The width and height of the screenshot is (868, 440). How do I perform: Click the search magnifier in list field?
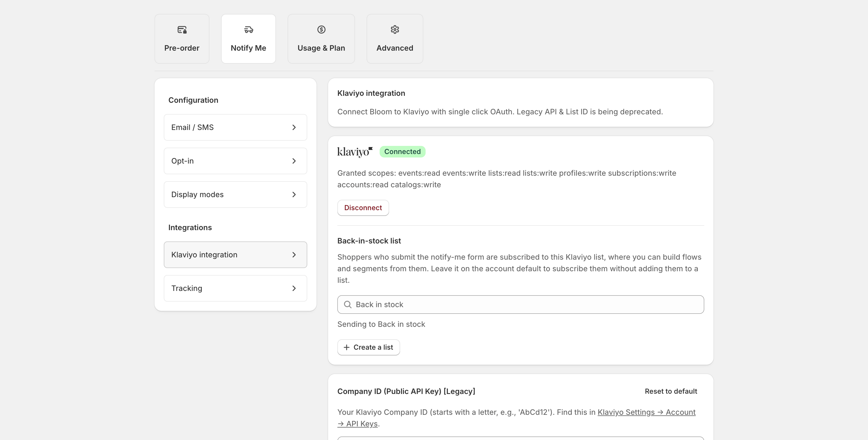348,305
